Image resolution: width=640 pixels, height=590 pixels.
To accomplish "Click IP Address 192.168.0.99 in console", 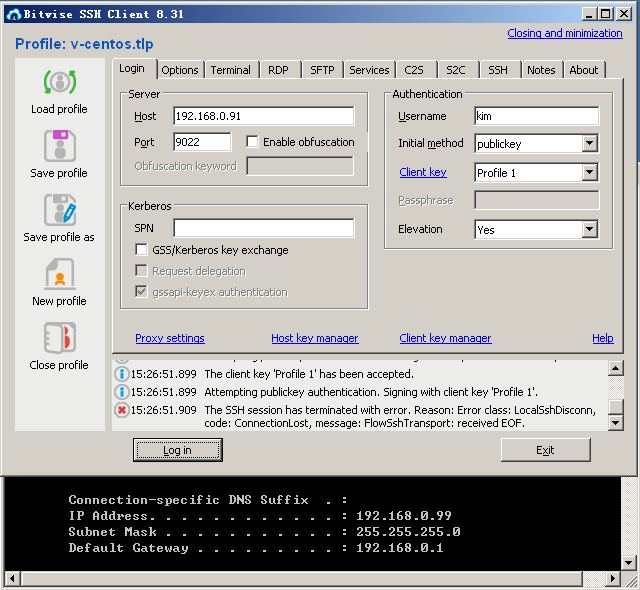I will [260, 516].
